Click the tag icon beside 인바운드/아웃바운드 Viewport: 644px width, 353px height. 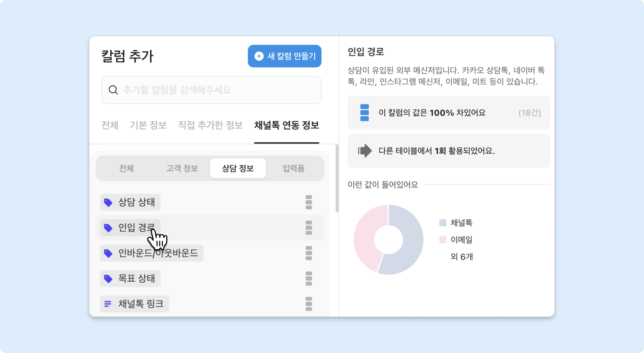click(x=108, y=253)
